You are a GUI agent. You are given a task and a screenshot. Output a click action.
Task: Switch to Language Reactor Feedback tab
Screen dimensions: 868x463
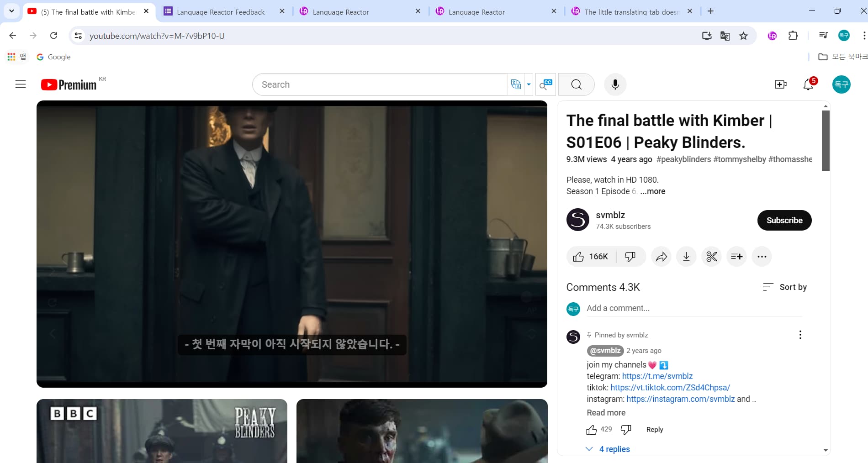pos(220,12)
